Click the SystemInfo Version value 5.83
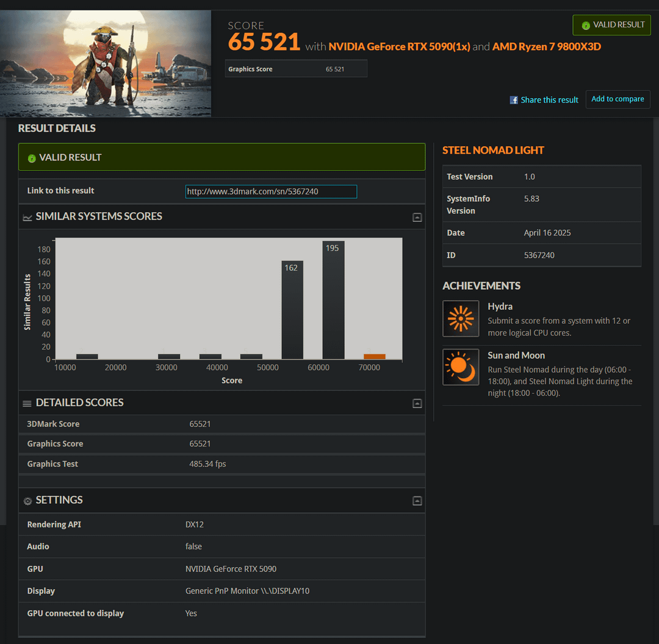 (x=531, y=199)
